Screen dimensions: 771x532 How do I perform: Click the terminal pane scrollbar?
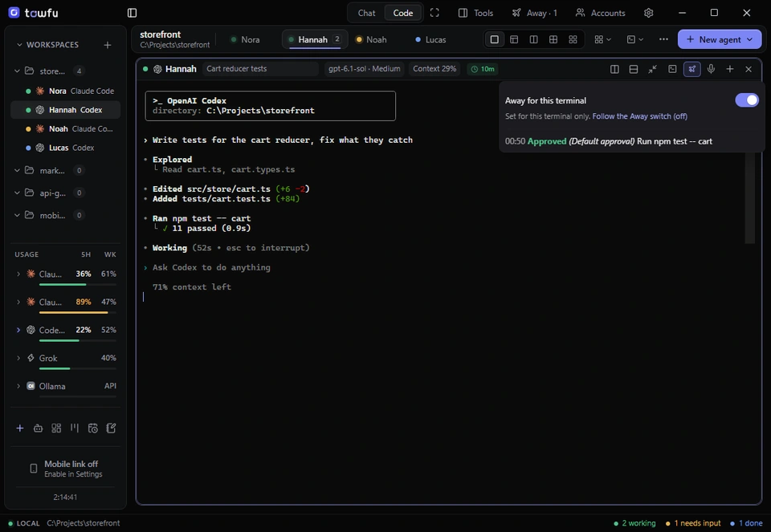pyautogui.click(x=749, y=198)
